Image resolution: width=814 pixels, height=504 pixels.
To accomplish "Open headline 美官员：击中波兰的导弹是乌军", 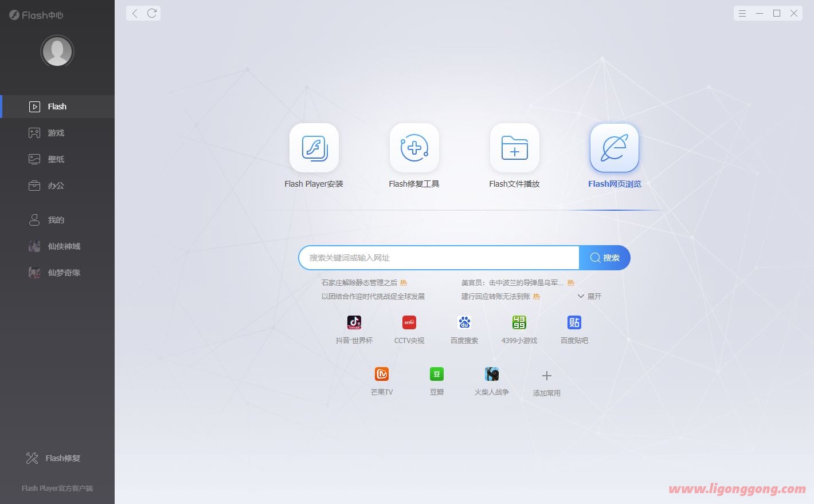I will 512,282.
